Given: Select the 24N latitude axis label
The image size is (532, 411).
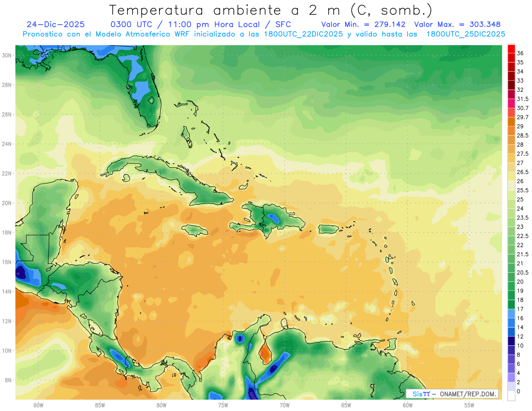Looking at the screenshot, I should [7, 144].
